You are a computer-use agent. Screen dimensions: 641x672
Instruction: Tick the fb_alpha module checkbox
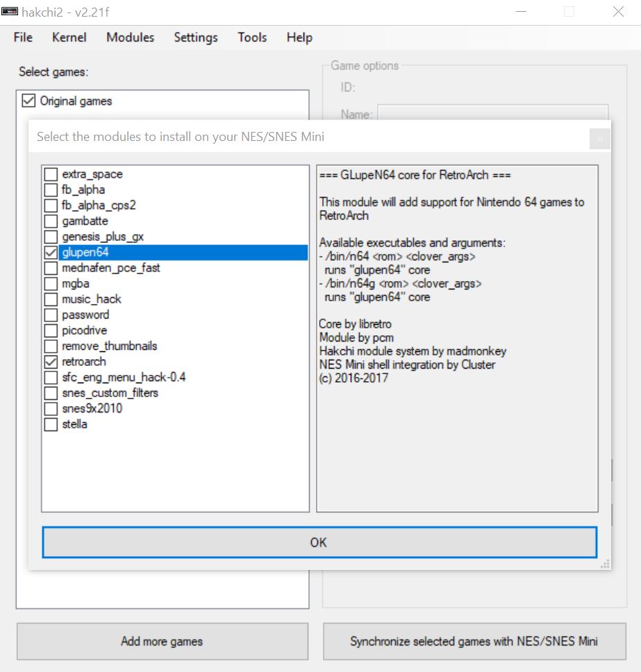51,190
